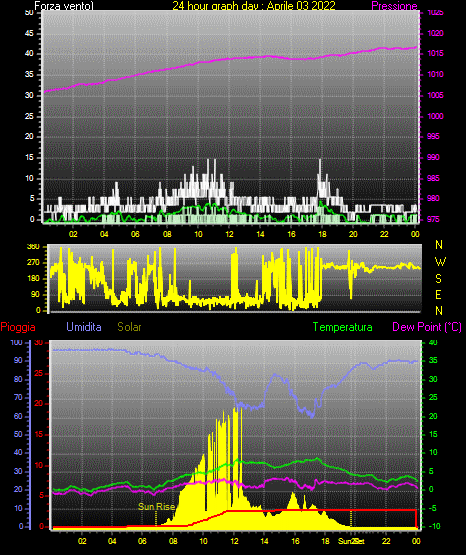Click the red '15' rain axis value
Screen dimensions: 466x555
coord(39,434)
